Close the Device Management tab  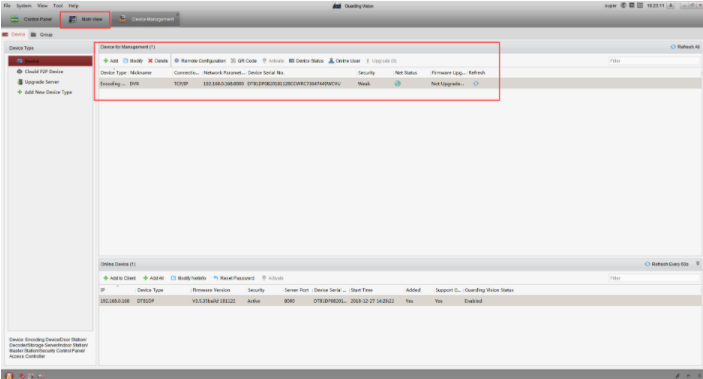coord(178,15)
